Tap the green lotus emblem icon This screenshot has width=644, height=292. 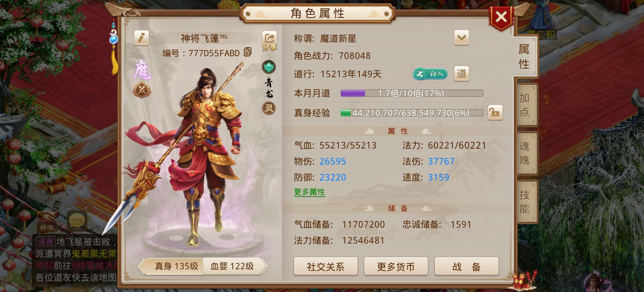coord(269,67)
